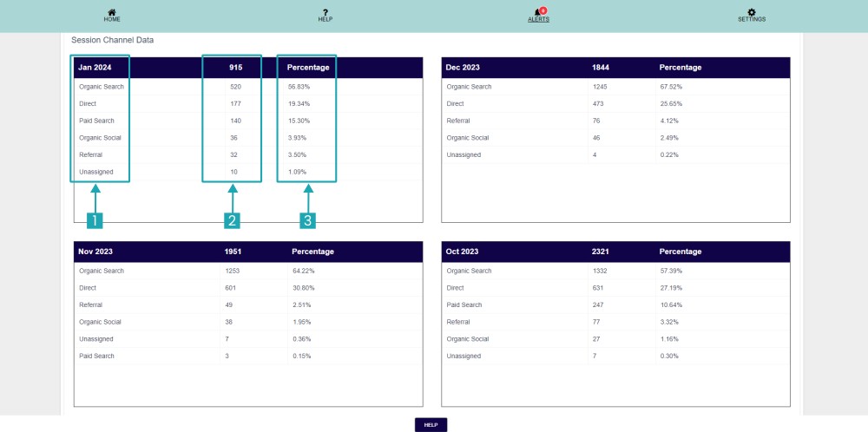Click the Oct 2023 table header

[463, 252]
